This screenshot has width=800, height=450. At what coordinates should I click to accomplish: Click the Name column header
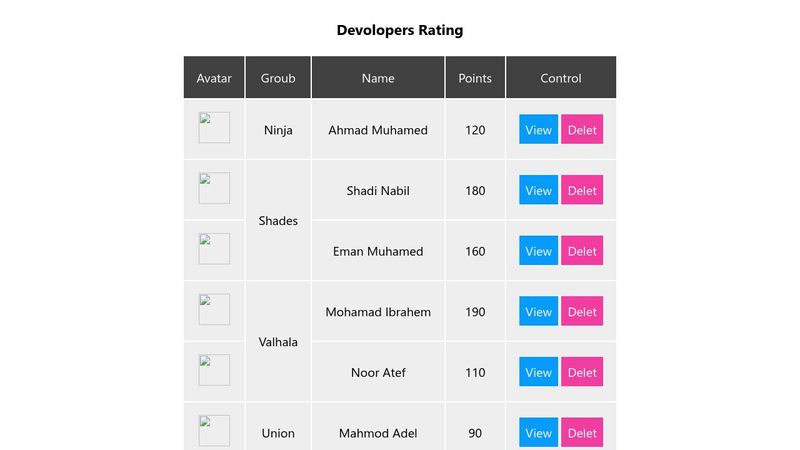[x=378, y=78]
